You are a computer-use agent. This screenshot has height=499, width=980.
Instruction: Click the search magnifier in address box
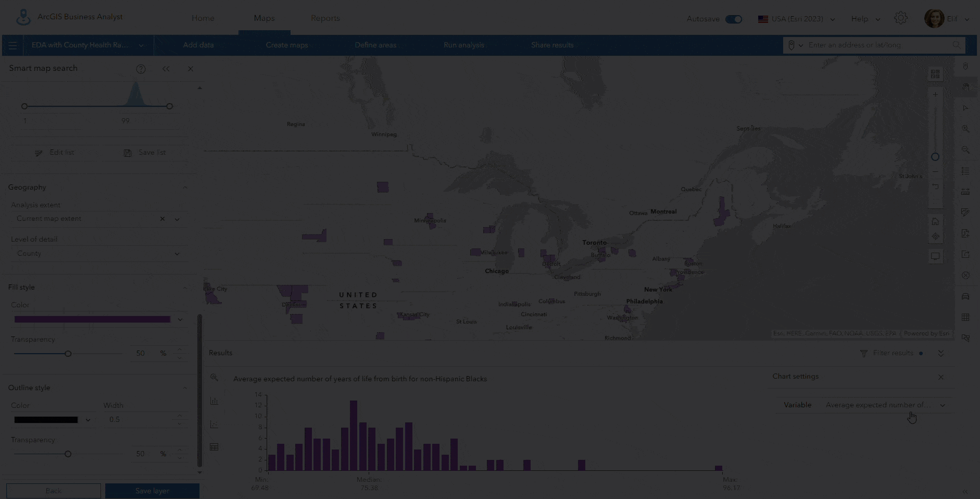pos(957,45)
